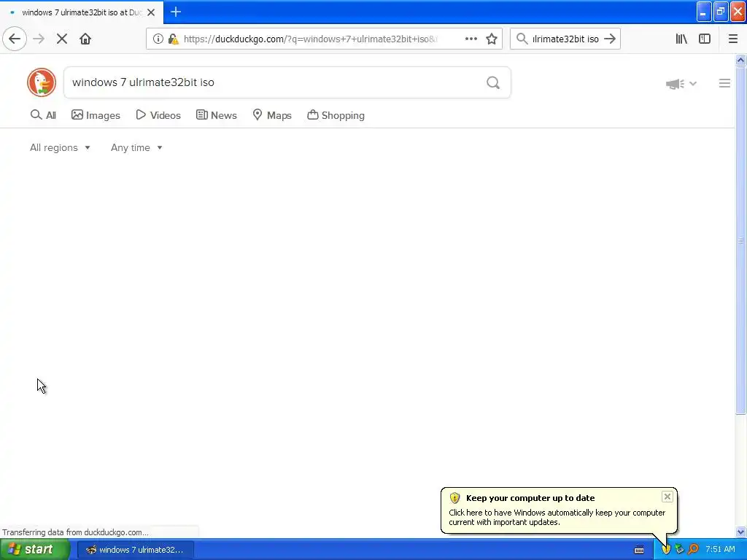Click the network connection tray icon
Image resolution: width=747 pixels, height=560 pixels.
pyautogui.click(x=679, y=550)
